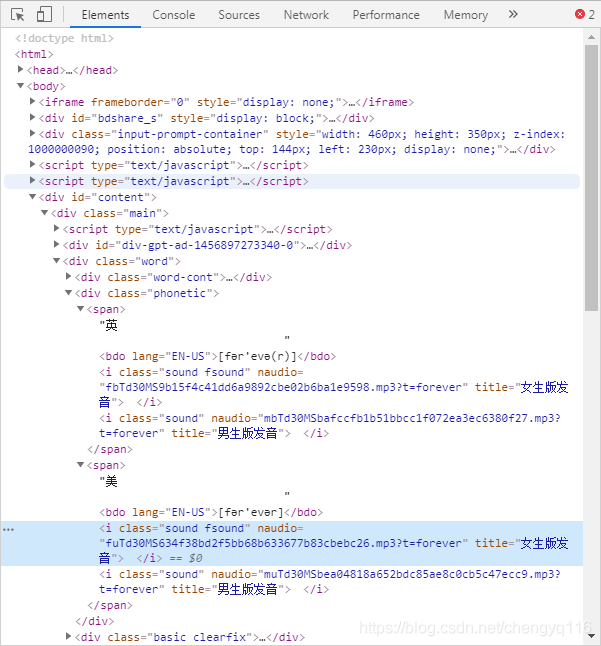
Task: Collapse the body element
Action: point(20,86)
